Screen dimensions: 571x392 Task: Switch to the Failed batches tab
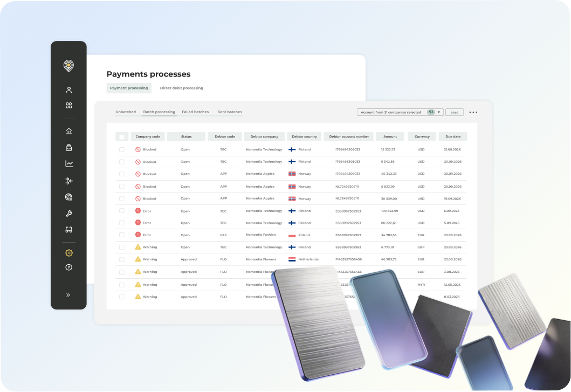[195, 112]
